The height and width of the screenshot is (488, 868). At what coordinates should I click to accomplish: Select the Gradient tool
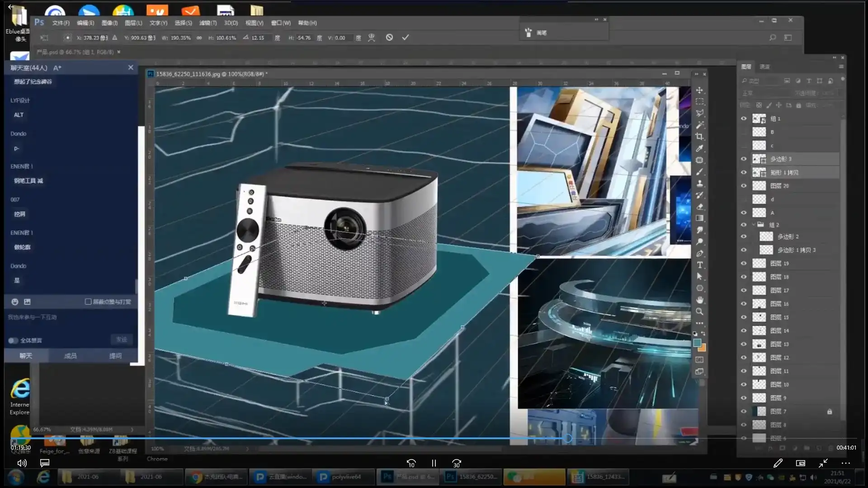[699, 218]
